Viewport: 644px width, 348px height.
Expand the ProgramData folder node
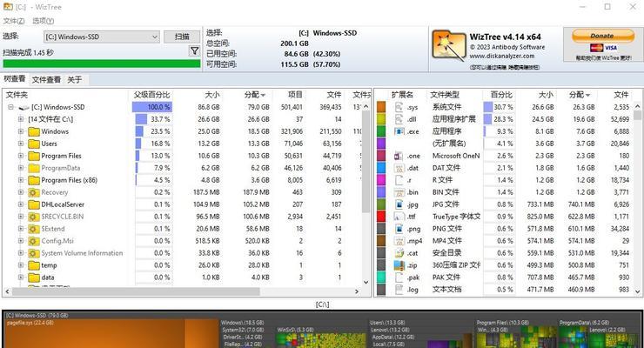[x=21, y=168]
